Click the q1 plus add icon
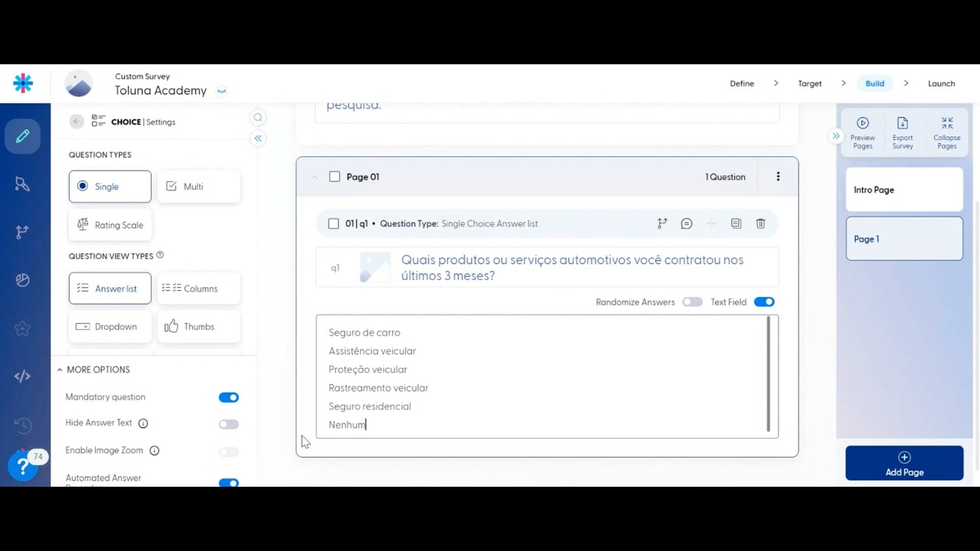The height and width of the screenshot is (551, 980). point(711,223)
